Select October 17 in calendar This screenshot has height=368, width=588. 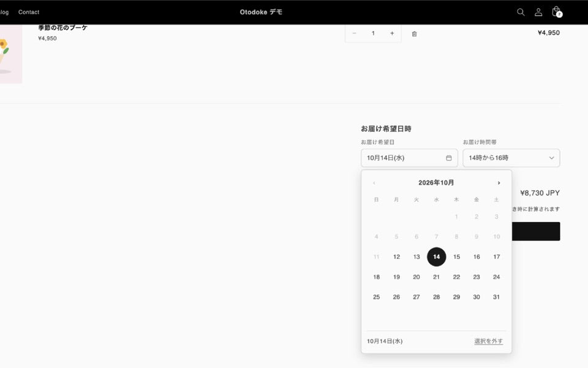[x=497, y=257]
